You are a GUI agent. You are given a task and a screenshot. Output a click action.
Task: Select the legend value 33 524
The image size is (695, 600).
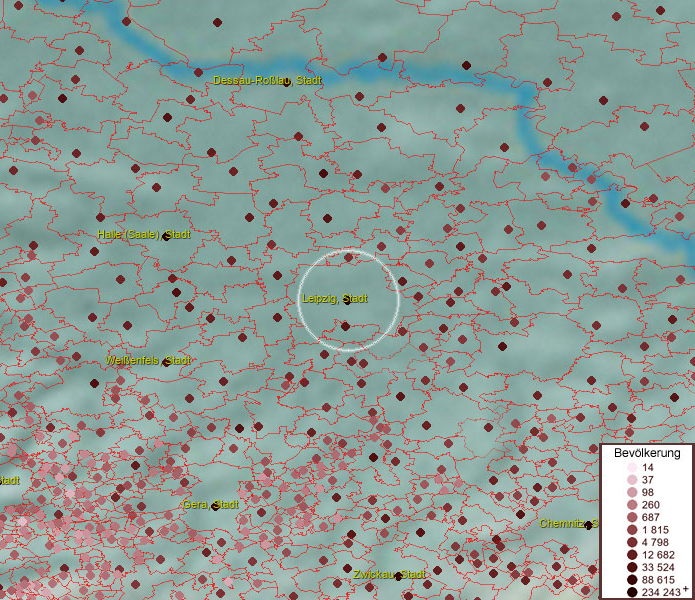click(658, 567)
